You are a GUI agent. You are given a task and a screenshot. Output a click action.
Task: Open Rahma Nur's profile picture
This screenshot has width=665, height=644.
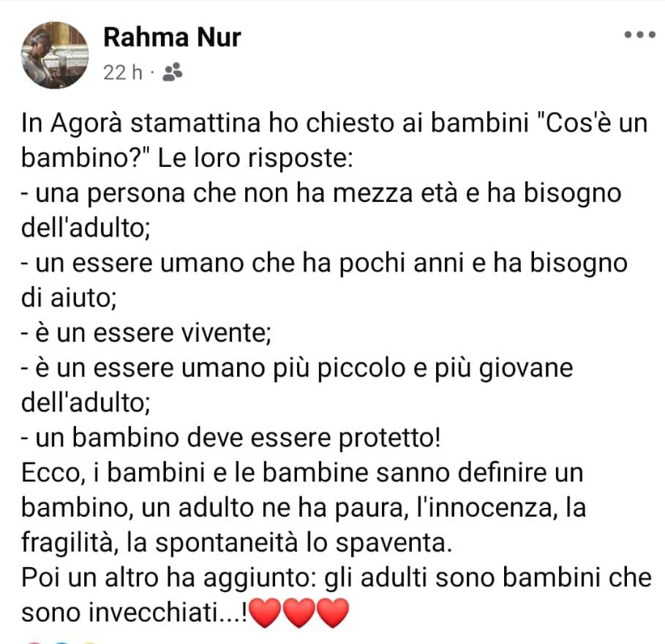55,55
